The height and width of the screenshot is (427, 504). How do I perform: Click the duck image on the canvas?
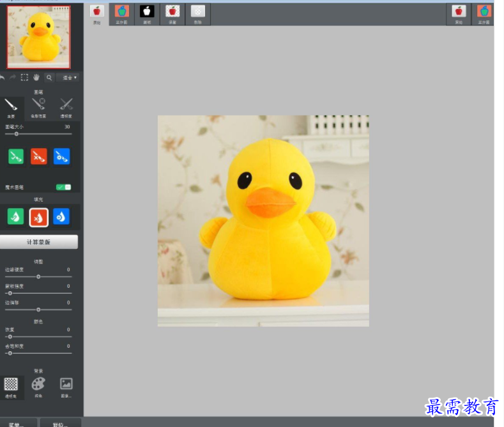(263, 221)
